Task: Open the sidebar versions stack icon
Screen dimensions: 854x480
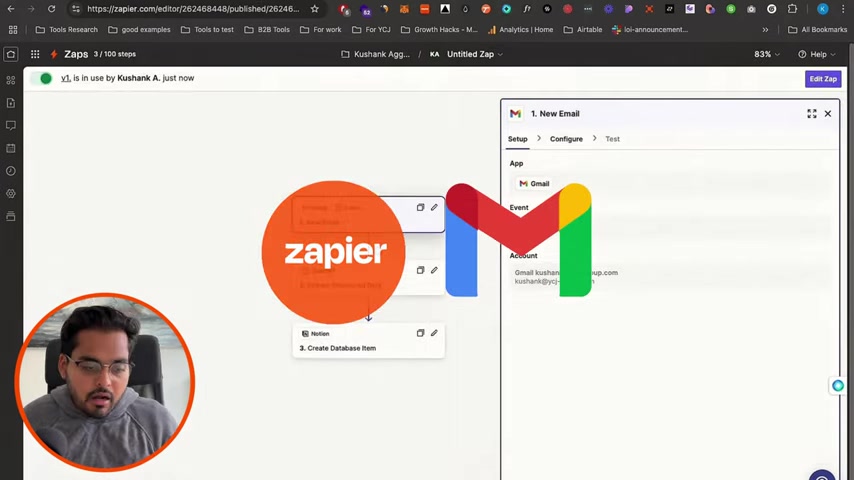Action: (11, 216)
